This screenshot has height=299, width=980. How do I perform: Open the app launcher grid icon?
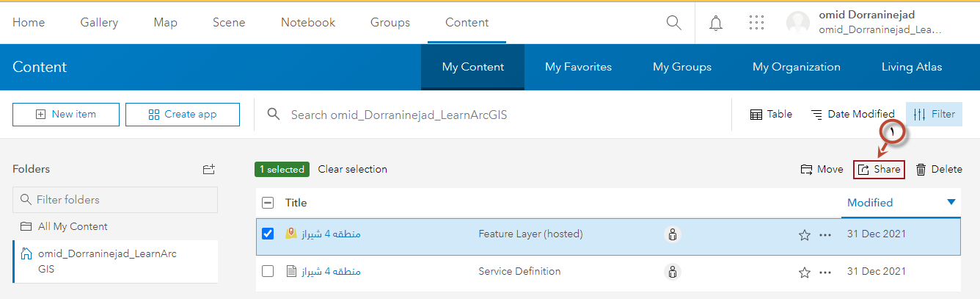click(x=756, y=23)
